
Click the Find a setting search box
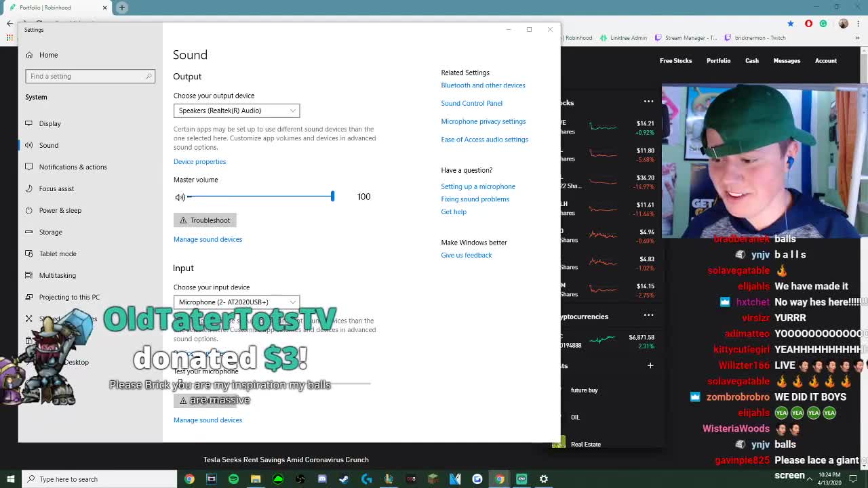tap(90, 76)
